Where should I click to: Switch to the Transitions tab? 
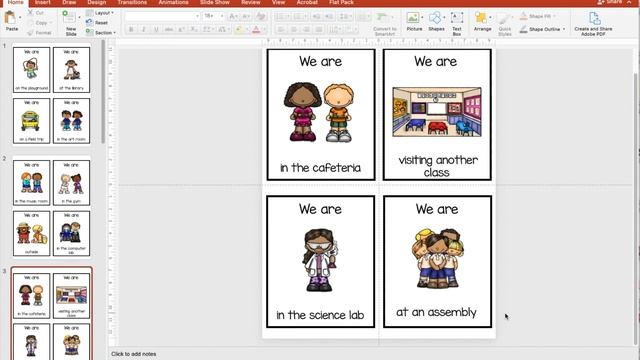coord(132,2)
